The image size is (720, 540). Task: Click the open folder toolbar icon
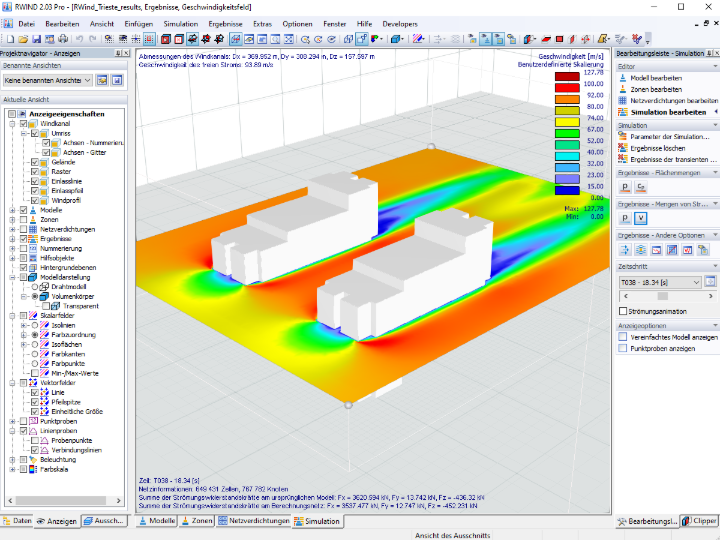(x=23, y=39)
